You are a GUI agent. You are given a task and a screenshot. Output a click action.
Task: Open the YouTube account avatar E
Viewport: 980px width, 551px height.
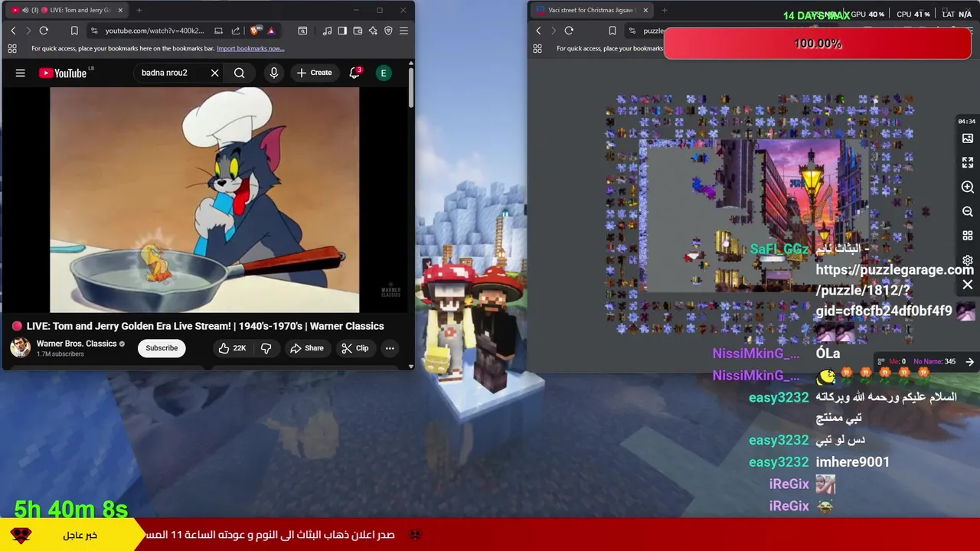click(384, 73)
